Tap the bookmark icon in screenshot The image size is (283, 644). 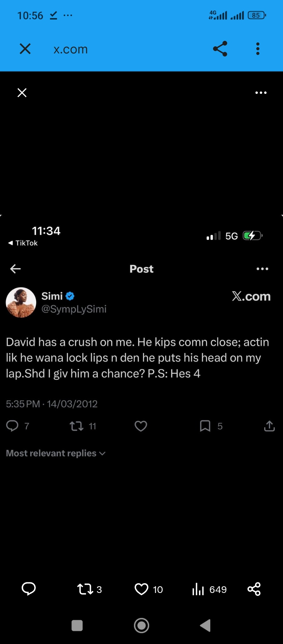[205, 426]
